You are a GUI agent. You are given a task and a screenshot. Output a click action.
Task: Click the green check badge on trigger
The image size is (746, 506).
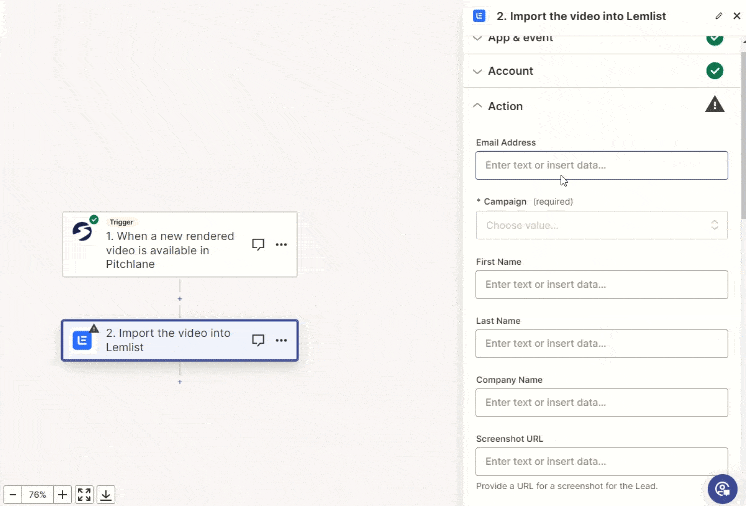(x=94, y=220)
